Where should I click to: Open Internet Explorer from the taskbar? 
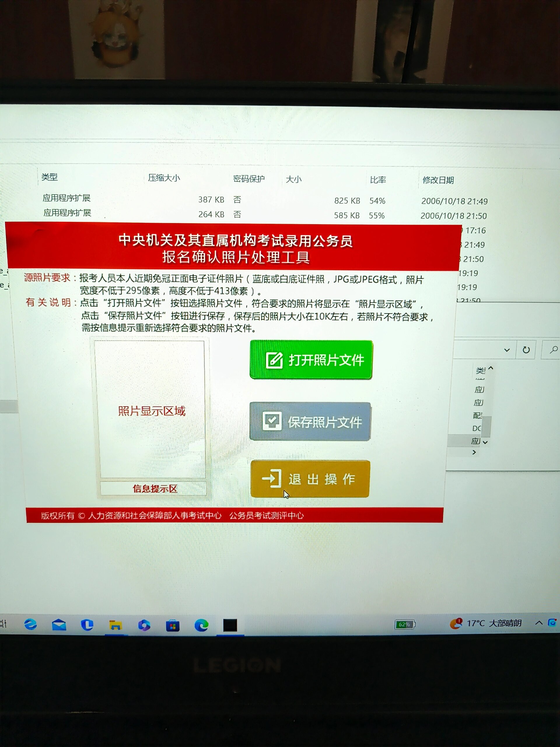tap(30, 624)
